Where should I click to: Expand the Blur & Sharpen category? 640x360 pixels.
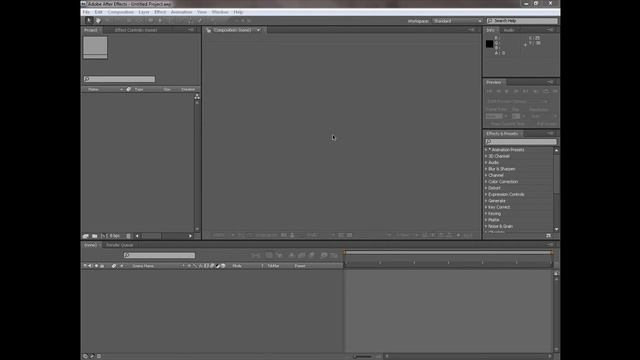[486, 169]
